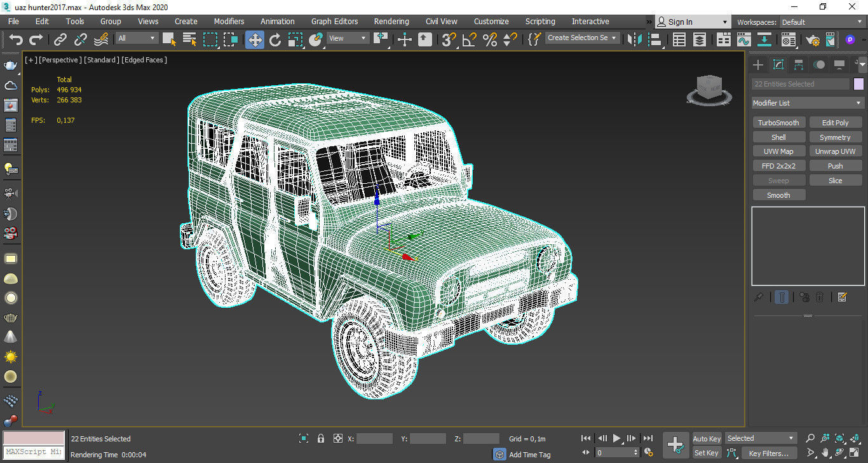Apply the Symmetry modifier
This screenshot has width=868, height=463.
[x=836, y=137]
